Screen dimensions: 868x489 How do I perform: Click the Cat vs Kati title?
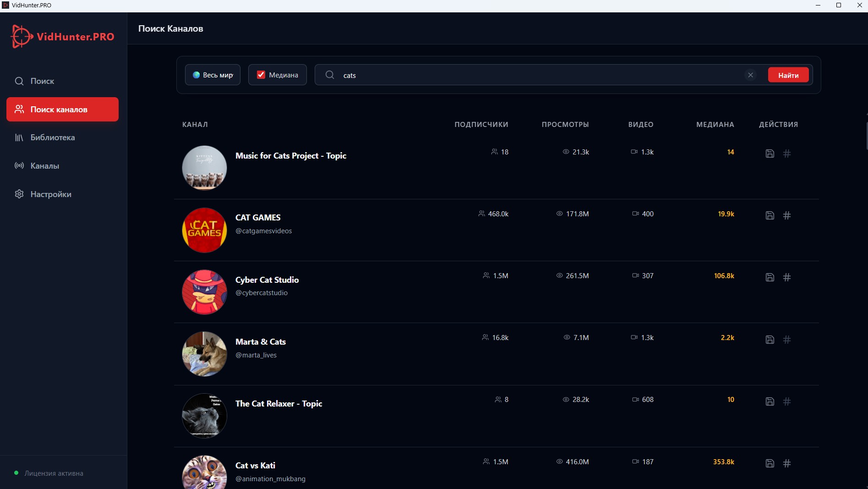255,466
